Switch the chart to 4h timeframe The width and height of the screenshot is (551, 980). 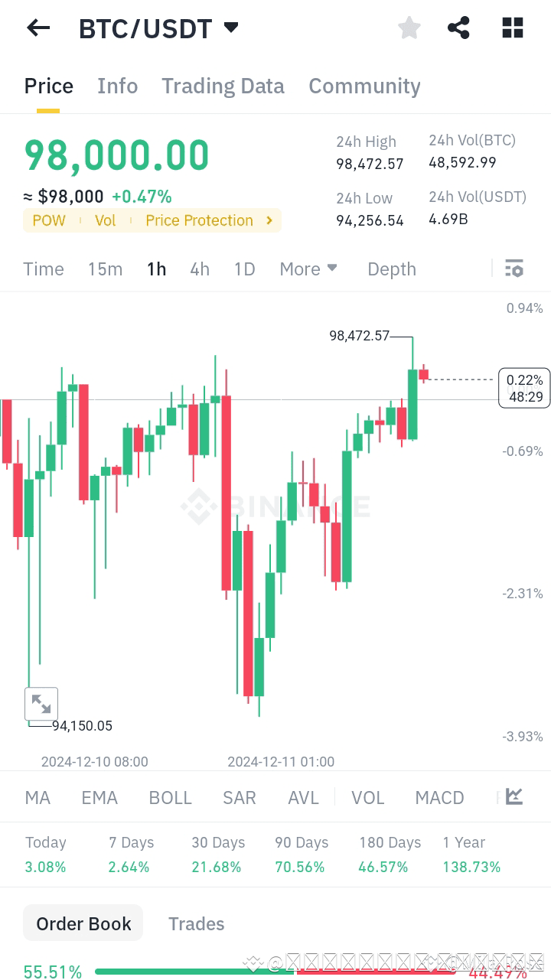[200, 269]
